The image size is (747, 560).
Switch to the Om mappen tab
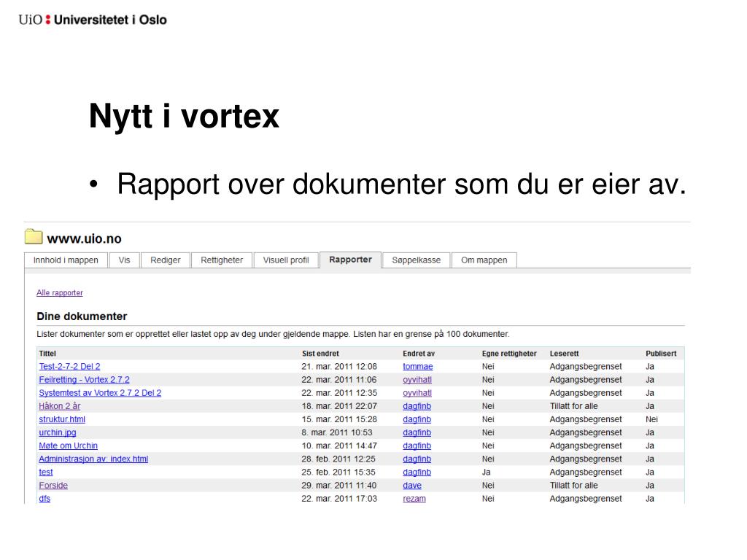pos(484,260)
